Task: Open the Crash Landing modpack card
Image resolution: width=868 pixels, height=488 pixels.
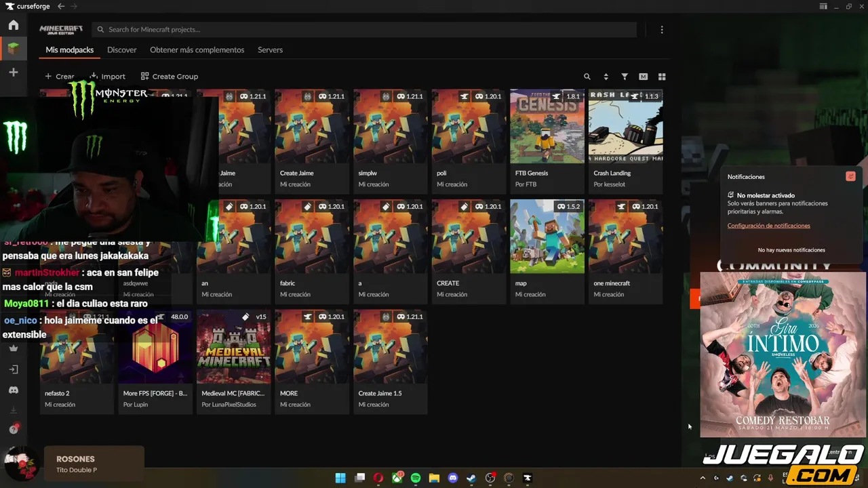Action: [x=626, y=141]
